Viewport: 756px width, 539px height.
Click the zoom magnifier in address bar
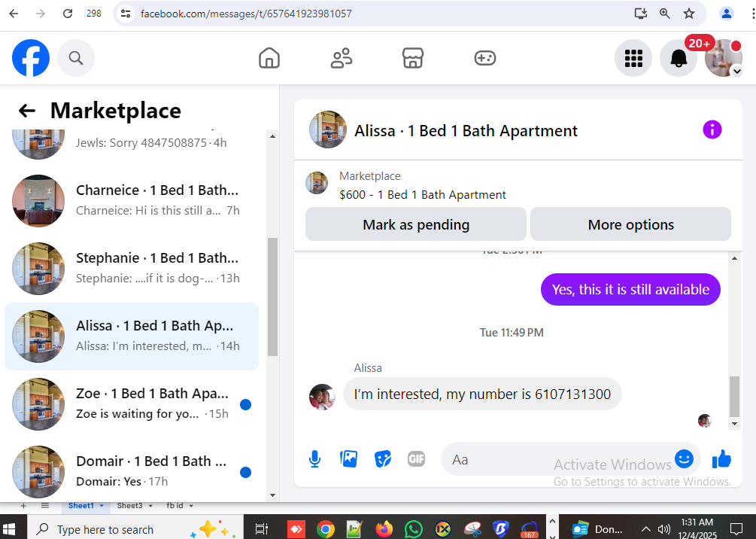[x=664, y=14]
